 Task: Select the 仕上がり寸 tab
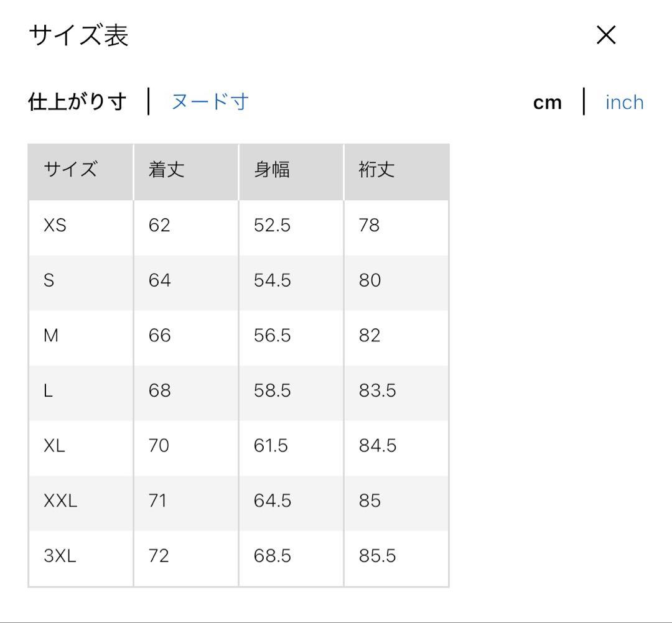(78, 102)
